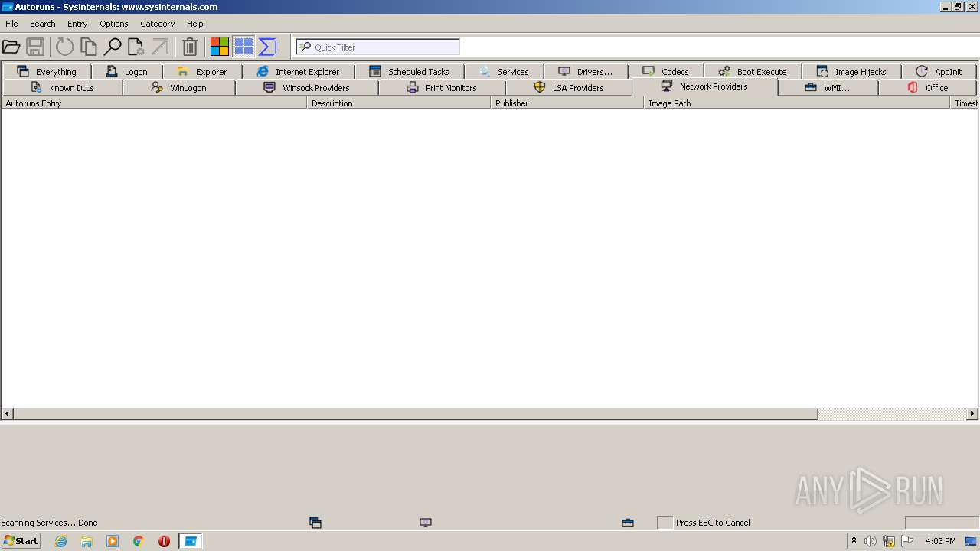
Task: Click the 4:03 PM taskbar clock
Action: 940,541
